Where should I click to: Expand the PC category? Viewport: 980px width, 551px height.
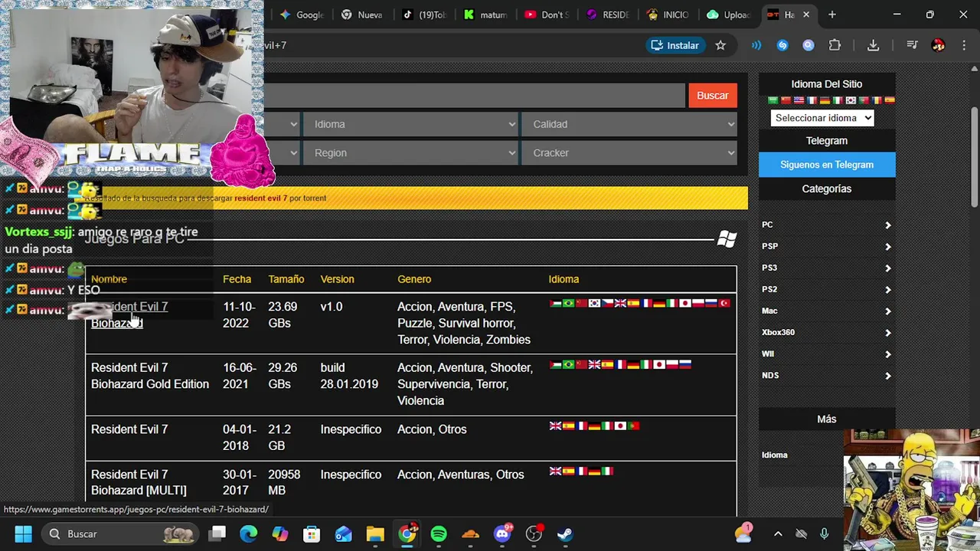point(827,225)
